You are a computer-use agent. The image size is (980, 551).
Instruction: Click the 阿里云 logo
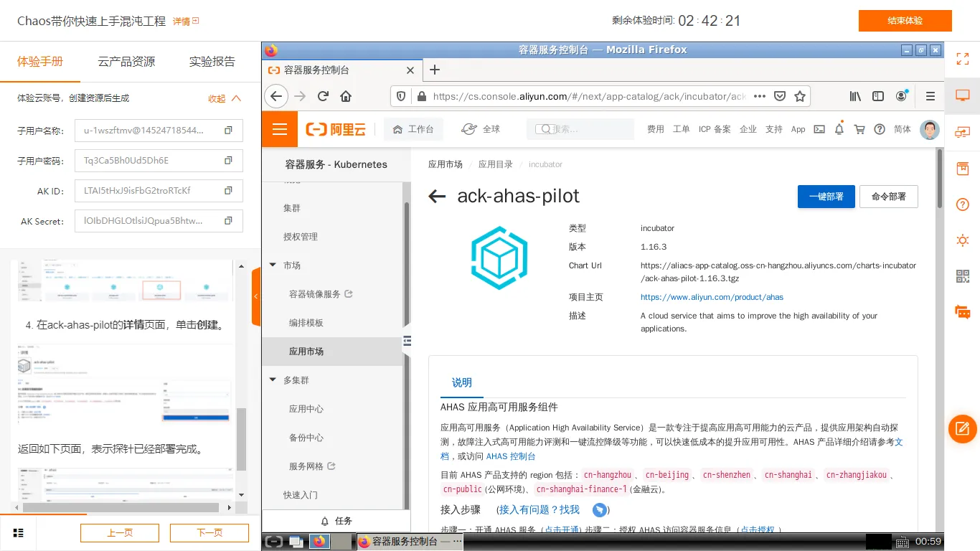pos(336,129)
